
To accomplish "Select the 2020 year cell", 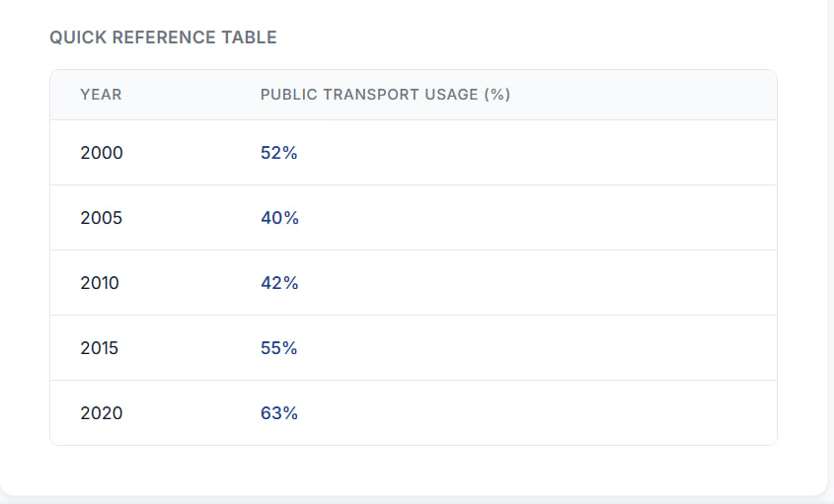I will (102, 413).
